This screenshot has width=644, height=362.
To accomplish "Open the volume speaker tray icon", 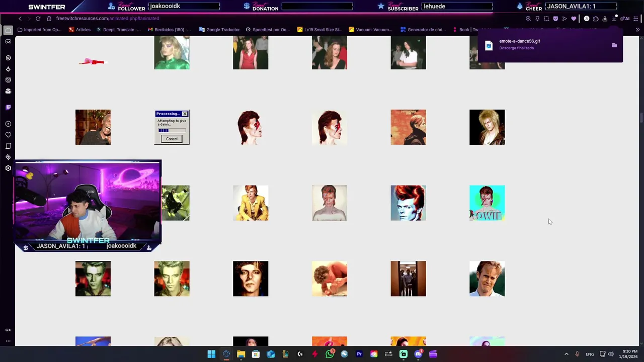I will 611,354.
